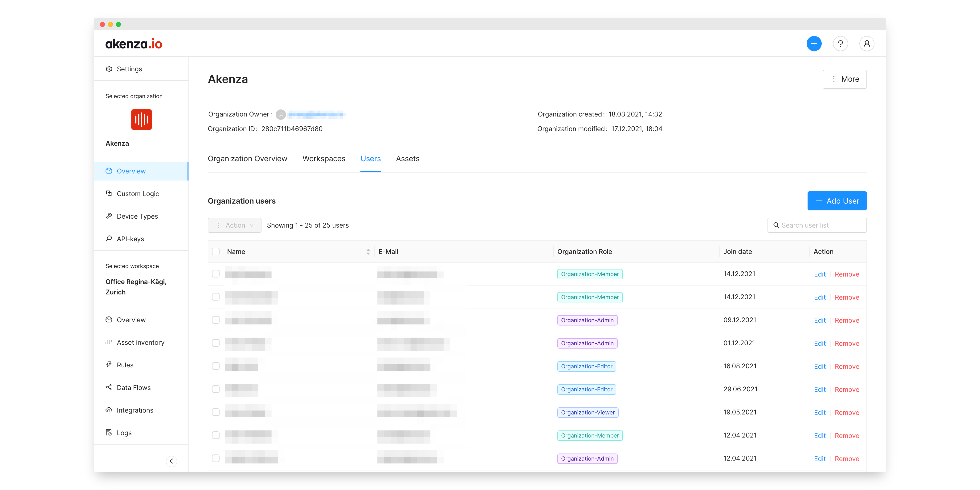
Task: Check the first 14.12.2021 user row
Action: point(216,274)
